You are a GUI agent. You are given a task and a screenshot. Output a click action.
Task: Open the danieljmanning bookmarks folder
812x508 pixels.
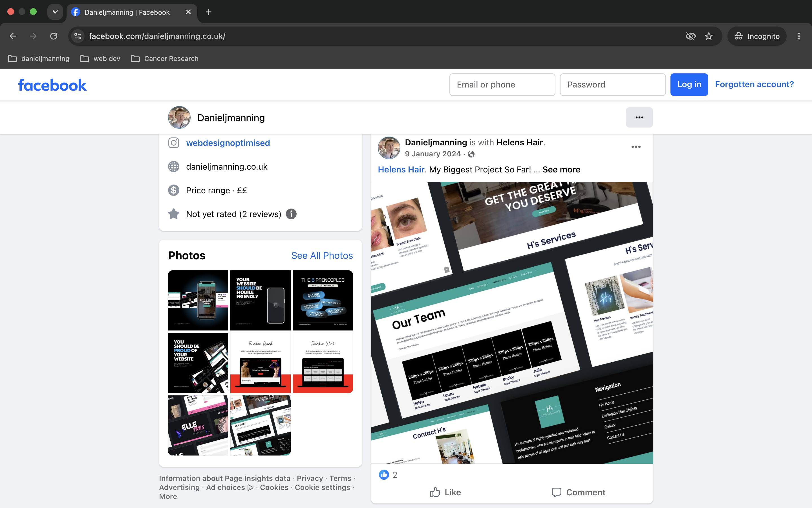38,59
